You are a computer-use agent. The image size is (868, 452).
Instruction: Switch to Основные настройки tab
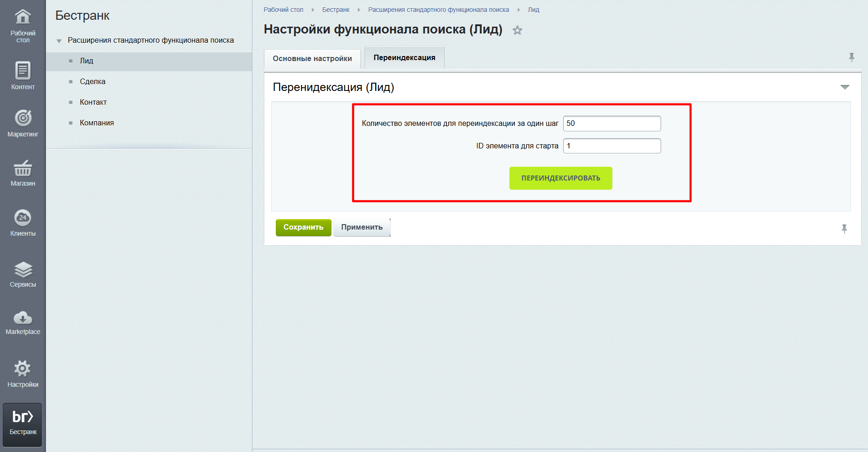coord(312,59)
